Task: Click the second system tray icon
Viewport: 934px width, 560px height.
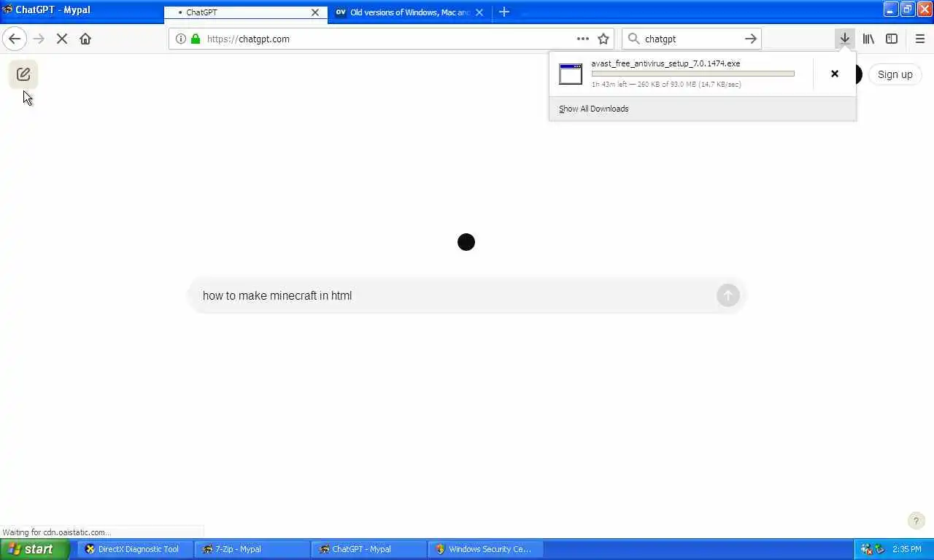Action: coord(879,549)
